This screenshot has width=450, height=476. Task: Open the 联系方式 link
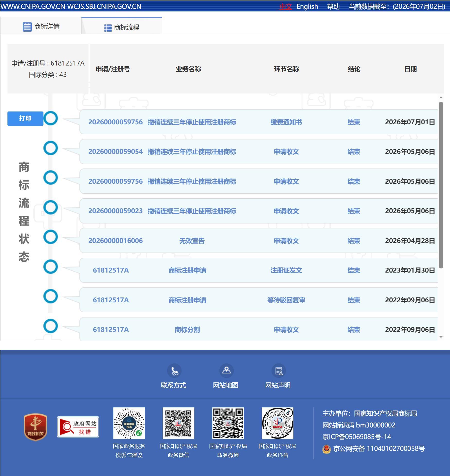(173, 385)
